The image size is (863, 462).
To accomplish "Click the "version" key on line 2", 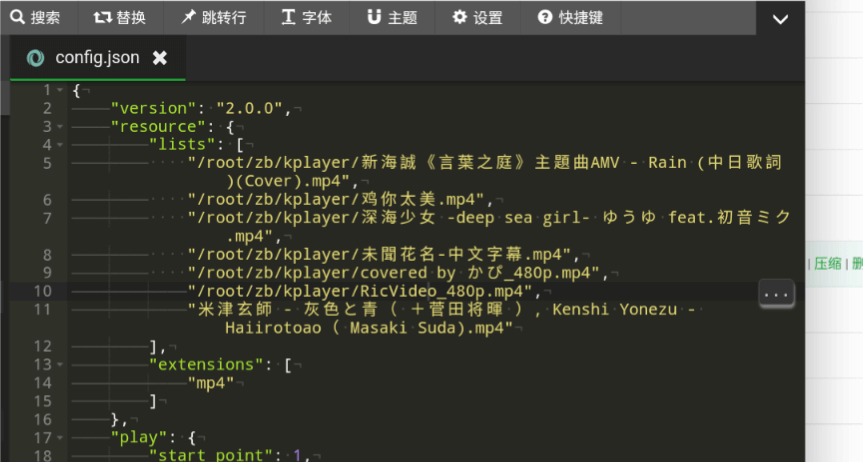I will point(151,108).
